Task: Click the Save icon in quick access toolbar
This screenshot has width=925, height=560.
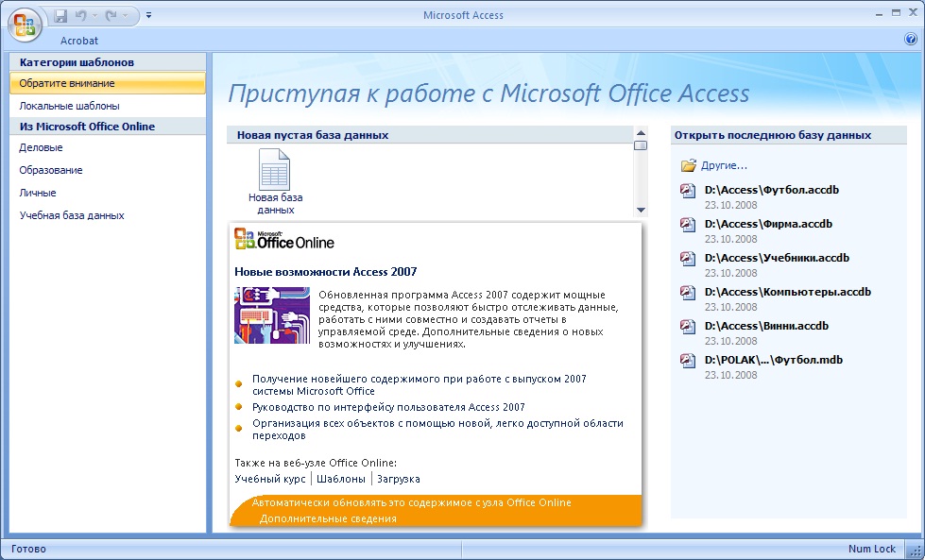Action: 60,16
